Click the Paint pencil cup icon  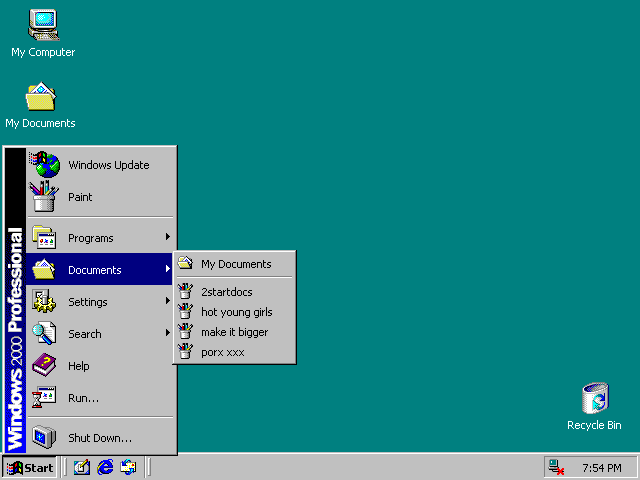tap(44, 196)
